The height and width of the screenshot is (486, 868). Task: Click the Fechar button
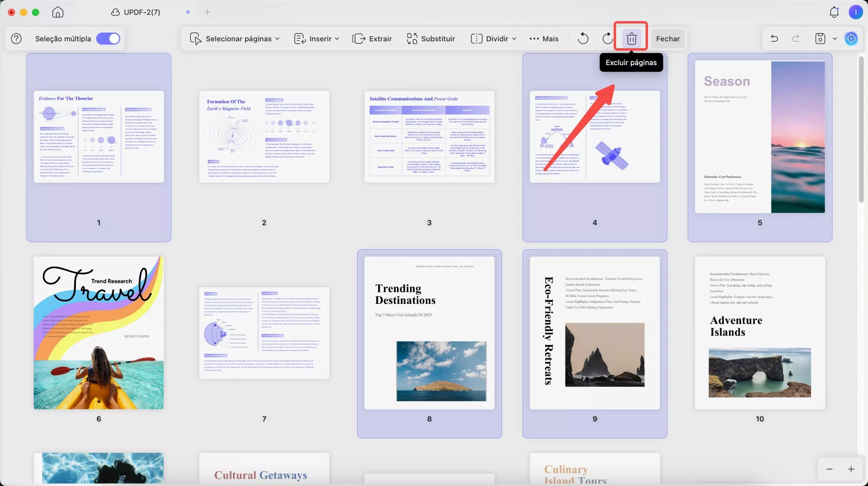pyautogui.click(x=668, y=39)
